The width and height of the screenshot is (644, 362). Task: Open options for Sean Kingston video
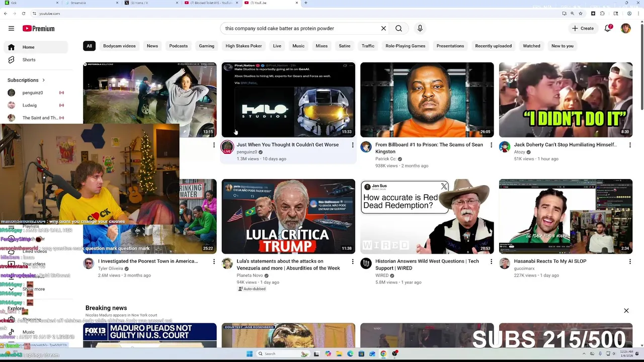pyautogui.click(x=492, y=145)
